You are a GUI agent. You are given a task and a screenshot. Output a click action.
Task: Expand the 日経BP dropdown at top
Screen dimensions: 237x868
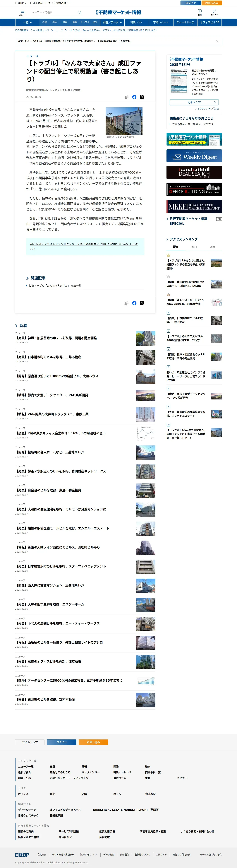click(20, 3)
